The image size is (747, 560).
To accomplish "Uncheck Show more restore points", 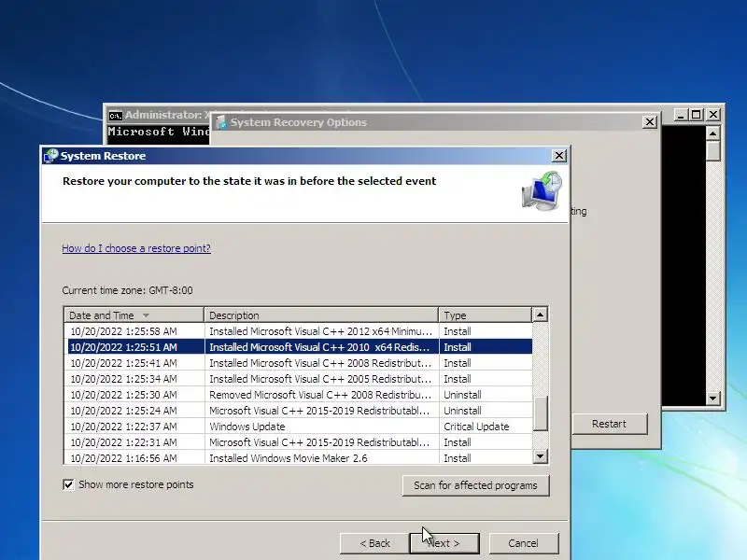I will (x=68, y=484).
